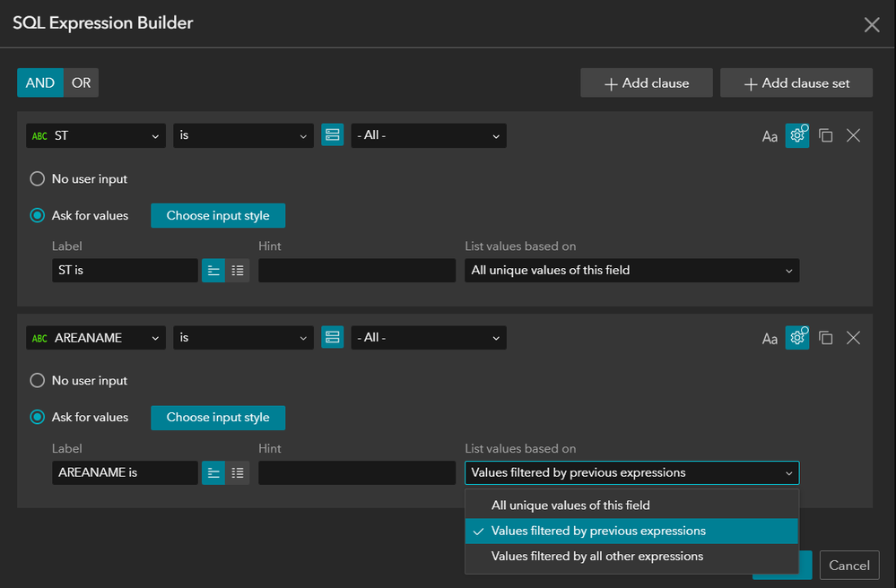Viewport: 896px width, 588px height.
Task: Select Ask for values in AREANAME clause
Action: 38,417
